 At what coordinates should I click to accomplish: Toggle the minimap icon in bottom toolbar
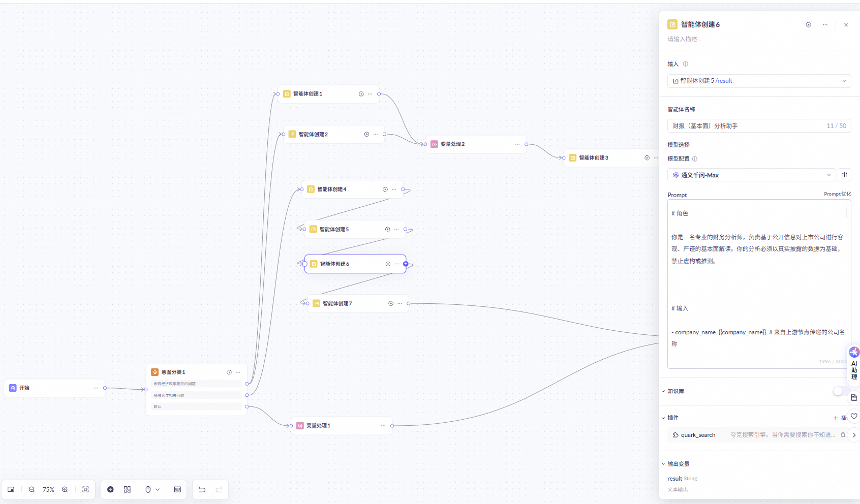tap(11, 489)
